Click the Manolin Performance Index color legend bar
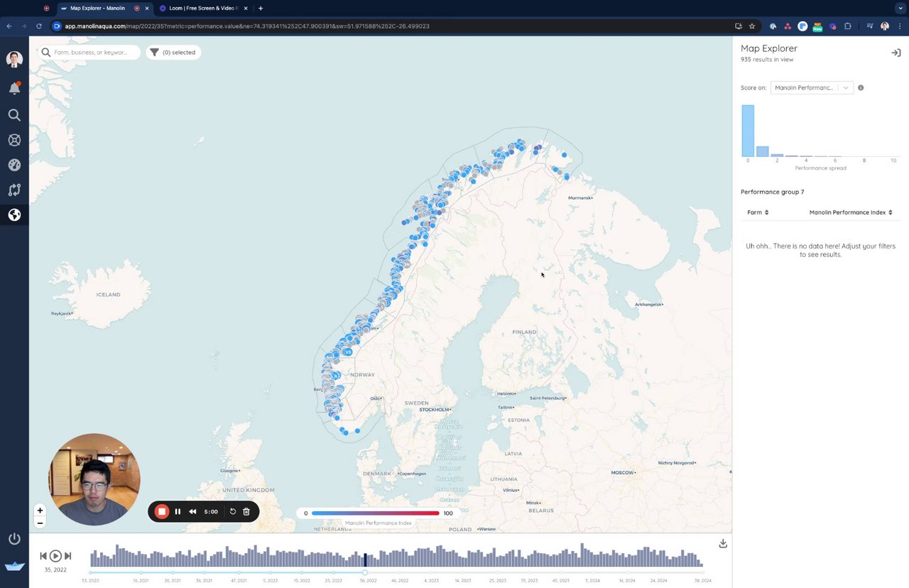 coord(376,513)
